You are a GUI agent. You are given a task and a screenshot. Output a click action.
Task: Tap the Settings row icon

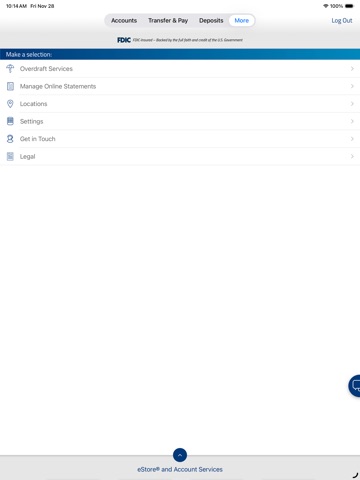coord(10,121)
